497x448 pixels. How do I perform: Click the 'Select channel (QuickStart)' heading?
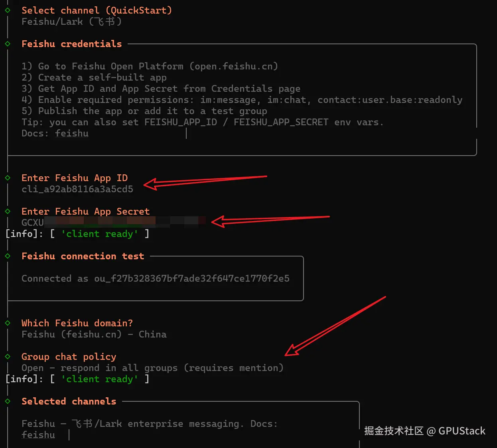click(97, 10)
